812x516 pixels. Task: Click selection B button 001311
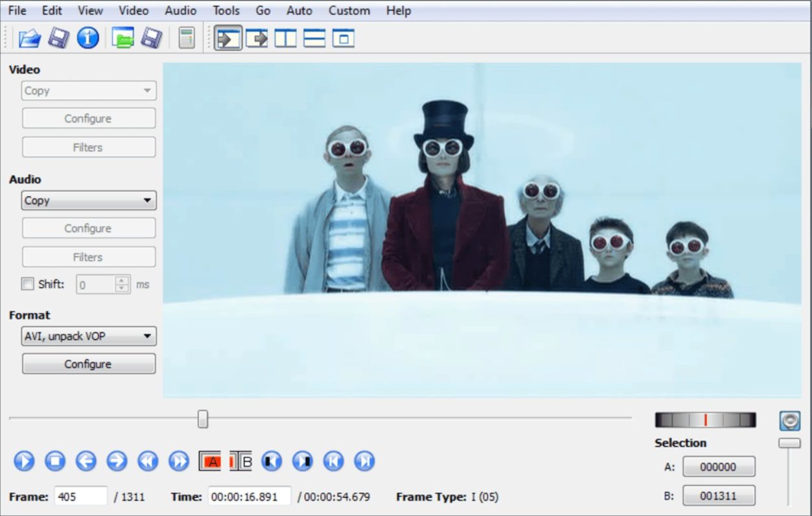pos(718,496)
